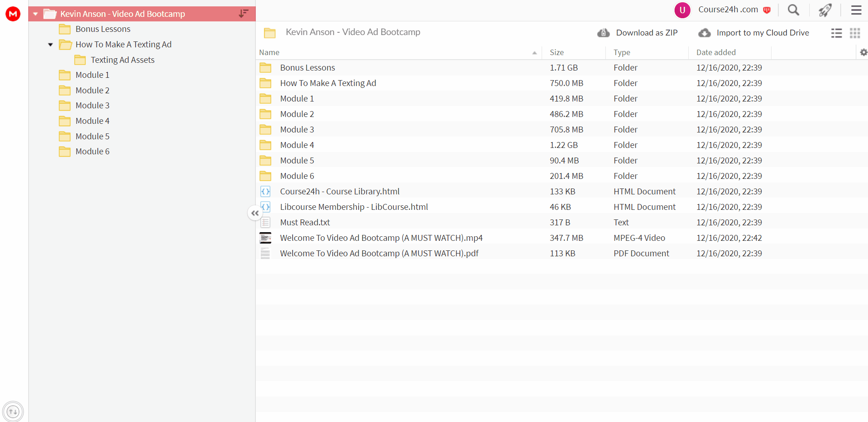Click the U user avatar
Screen dimensions: 868x422
tap(682, 10)
